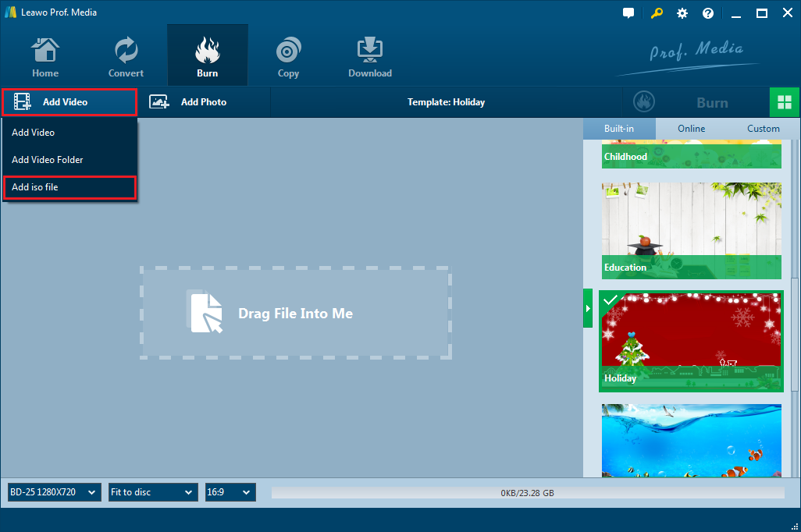Image resolution: width=801 pixels, height=532 pixels.
Task: Open the Fit to disc quality dropdown
Action: pos(153,492)
